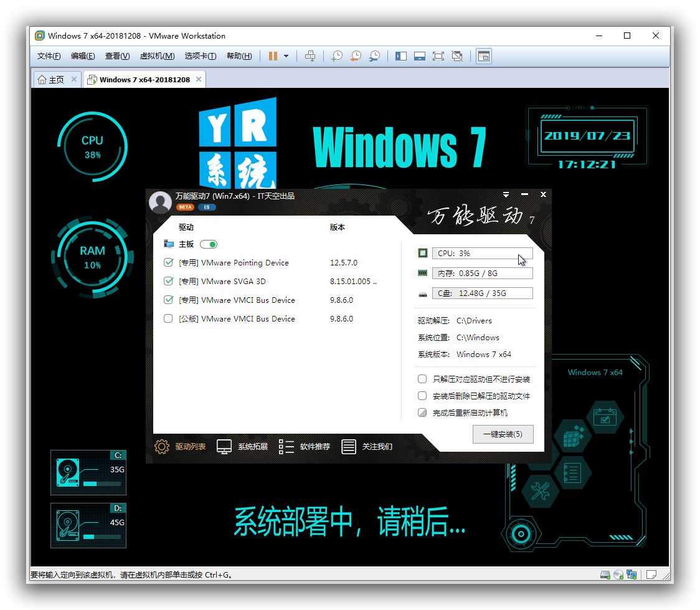Open the 万能驱动 title bar dropdown menu
Image resolution: width=700 pixels, height=610 pixels.
[x=506, y=194]
